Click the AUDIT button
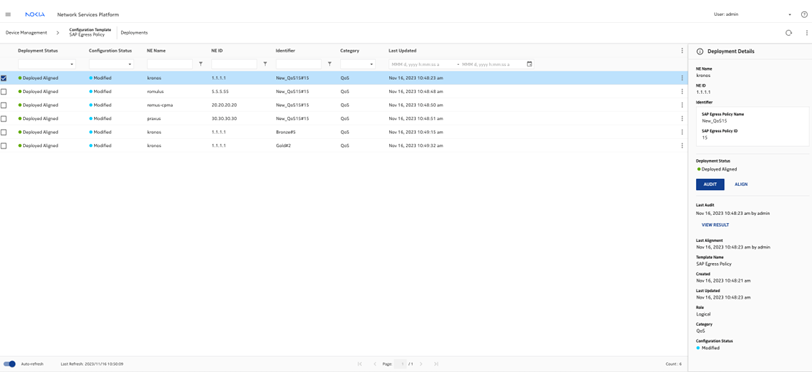The height and width of the screenshot is (373, 812). coord(710,184)
